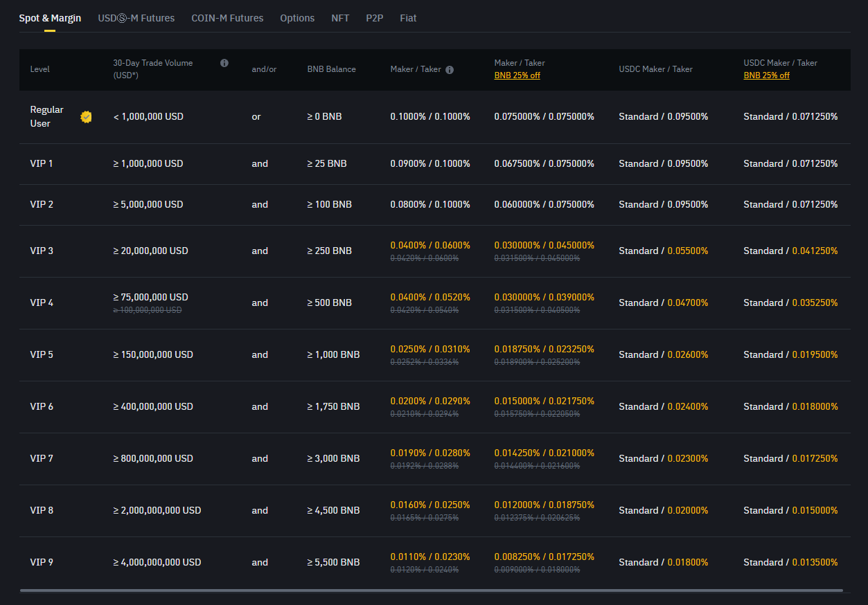Click the horizontal scrollbar below the table
Viewport: 868px width, 605px height.
pyautogui.click(x=432, y=590)
